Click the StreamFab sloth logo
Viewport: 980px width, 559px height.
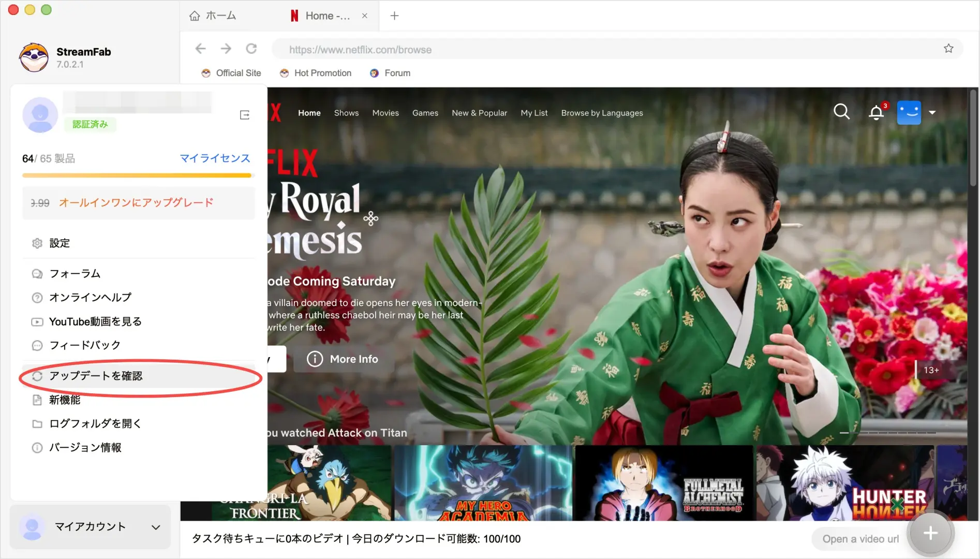pos(34,57)
